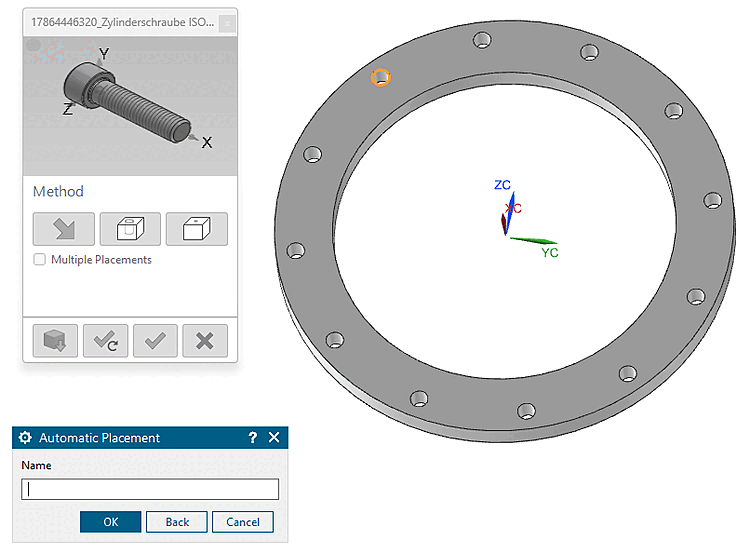
Task: Select the orange-highlighted hole on the flange
Action: click(x=381, y=77)
